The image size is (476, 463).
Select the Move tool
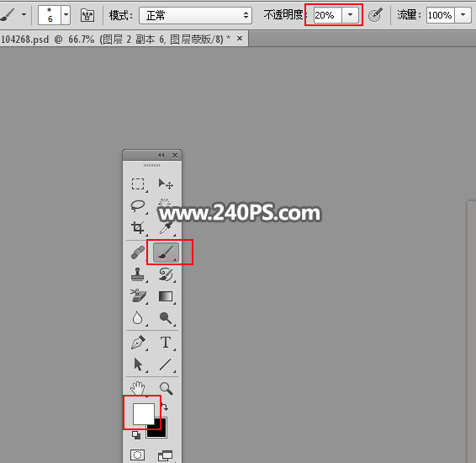tap(166, 184)
